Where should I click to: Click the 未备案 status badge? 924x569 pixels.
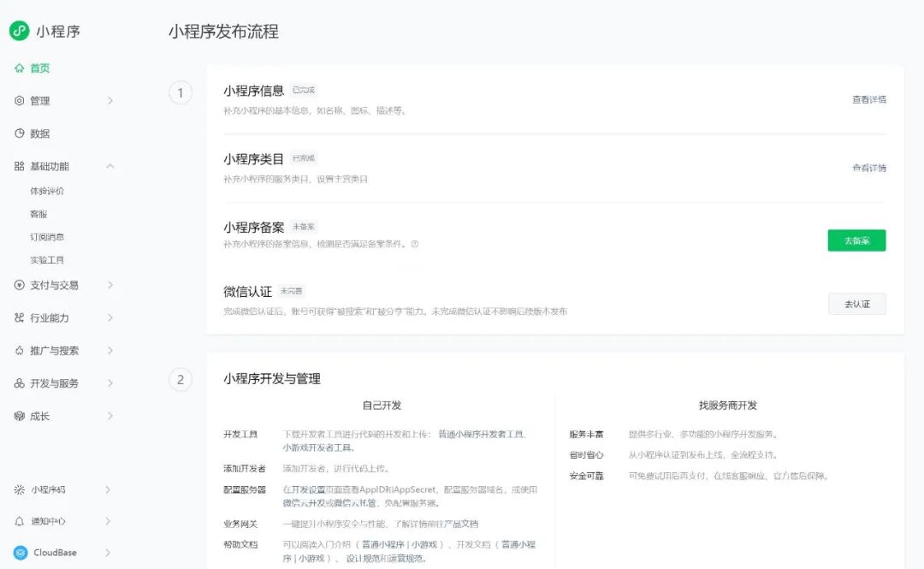[304, 227]
